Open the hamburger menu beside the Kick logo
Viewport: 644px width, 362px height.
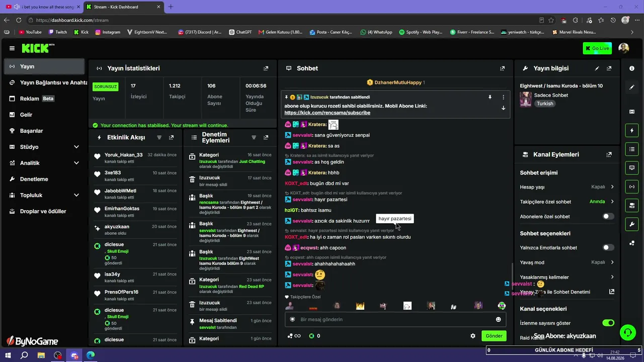coord(12,48)
